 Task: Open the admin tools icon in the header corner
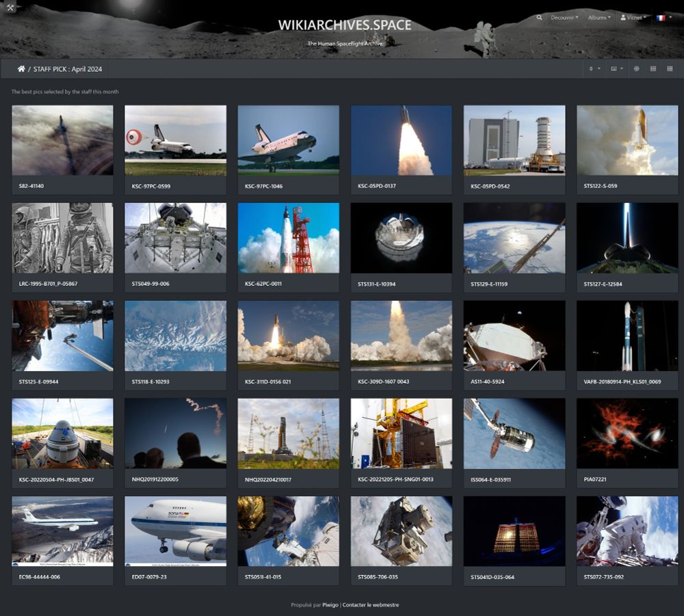[x=10, y=7]
